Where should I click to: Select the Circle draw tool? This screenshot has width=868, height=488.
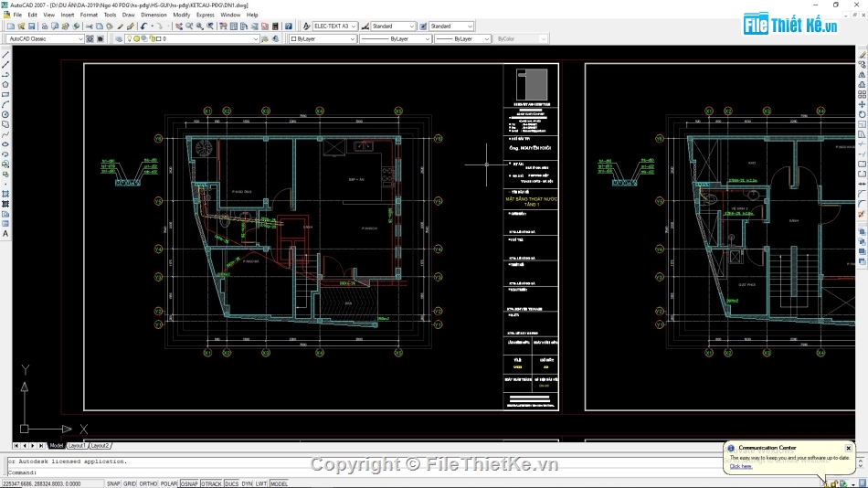tap(5, 114)
